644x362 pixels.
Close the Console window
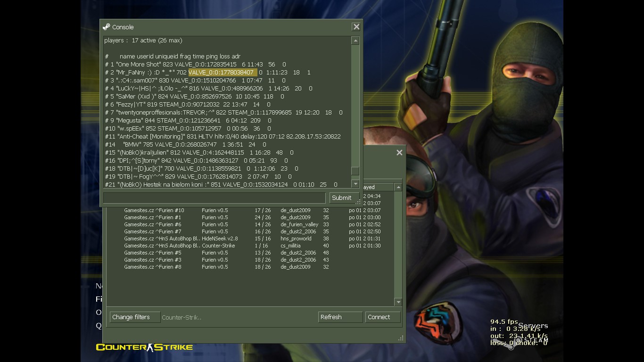click(356, 27)
